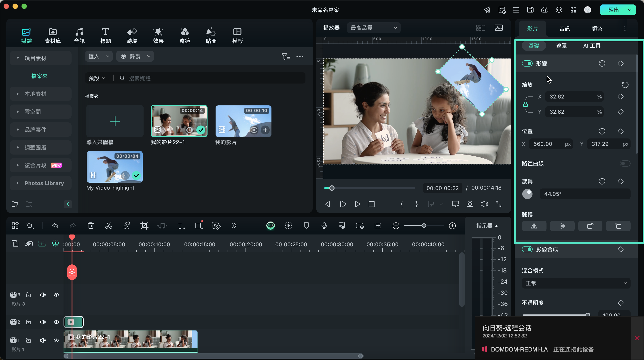
Task: Select the AI Tools sub-tab
Action: (592, 46)
